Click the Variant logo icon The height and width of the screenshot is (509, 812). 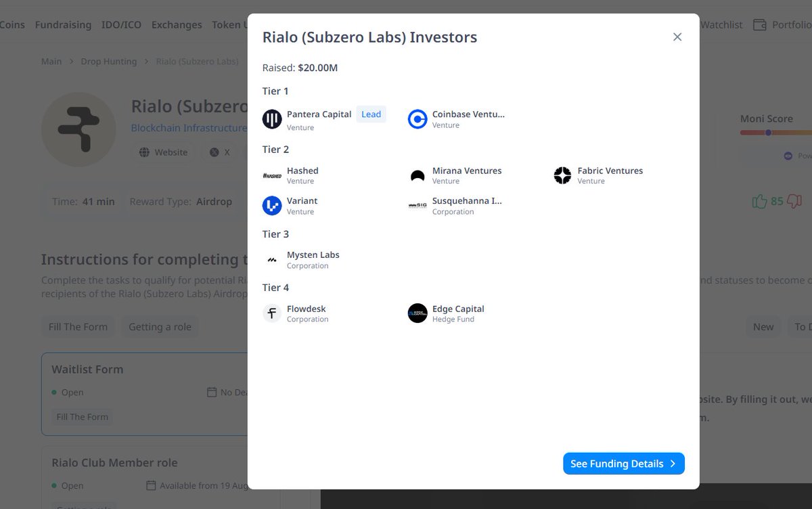(272, 206)
